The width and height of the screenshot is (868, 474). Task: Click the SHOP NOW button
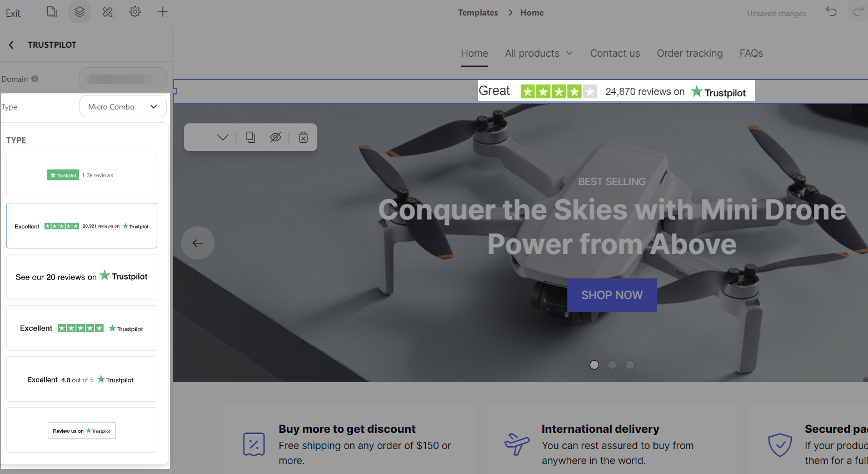[x=612, y=295]
